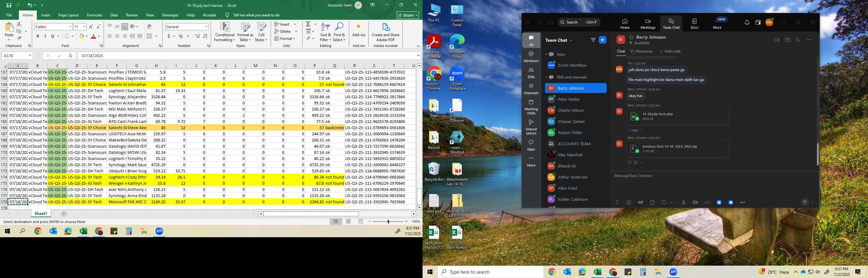Click the Team Chat filter icon
The image size is (868, 278).
coord(593,40)
